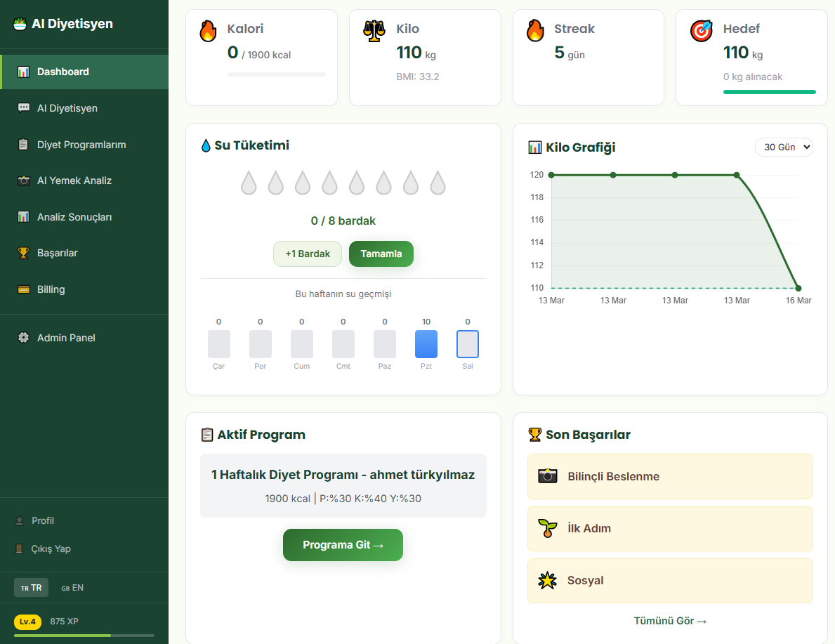This screenshot has width=835, height=644.
Task: Open Dashboard in the sidebar
Action: click(x=84, y=72)
